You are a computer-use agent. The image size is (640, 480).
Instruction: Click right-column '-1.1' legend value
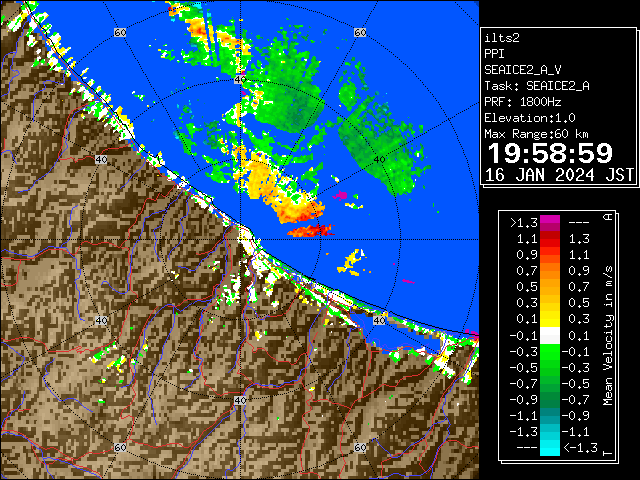click(576, 432)
